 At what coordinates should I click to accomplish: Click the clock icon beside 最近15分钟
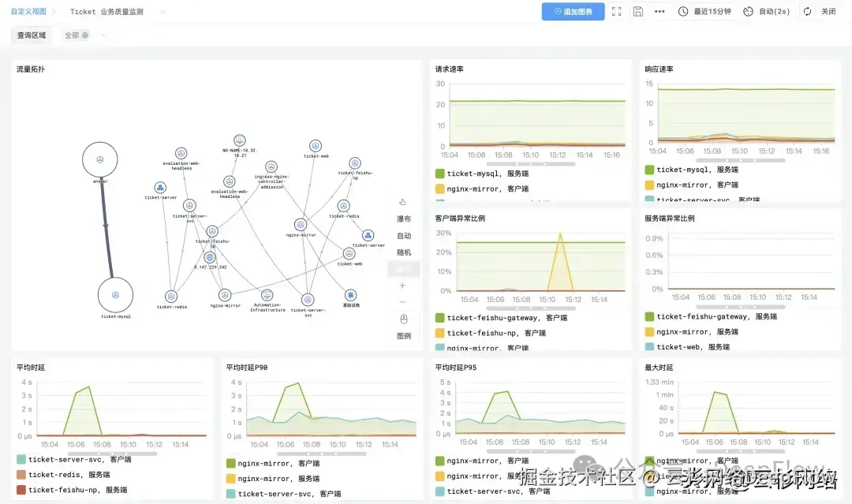[x=683, y=11]
